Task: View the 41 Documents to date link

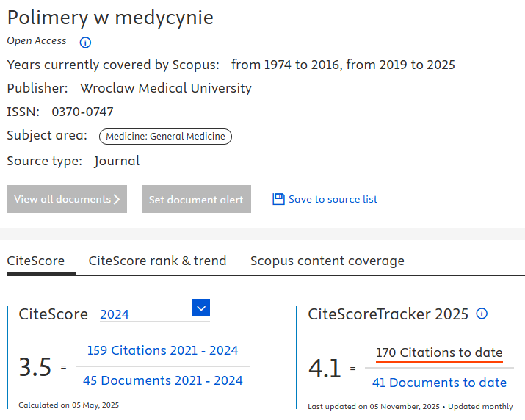Action: tap(439, 383)
